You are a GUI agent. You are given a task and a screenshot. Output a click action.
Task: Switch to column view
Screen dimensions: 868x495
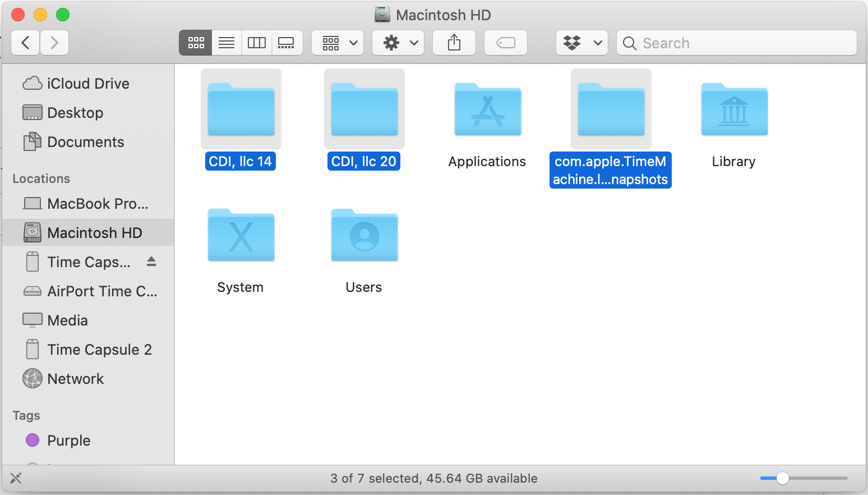(x=257, y=43)
